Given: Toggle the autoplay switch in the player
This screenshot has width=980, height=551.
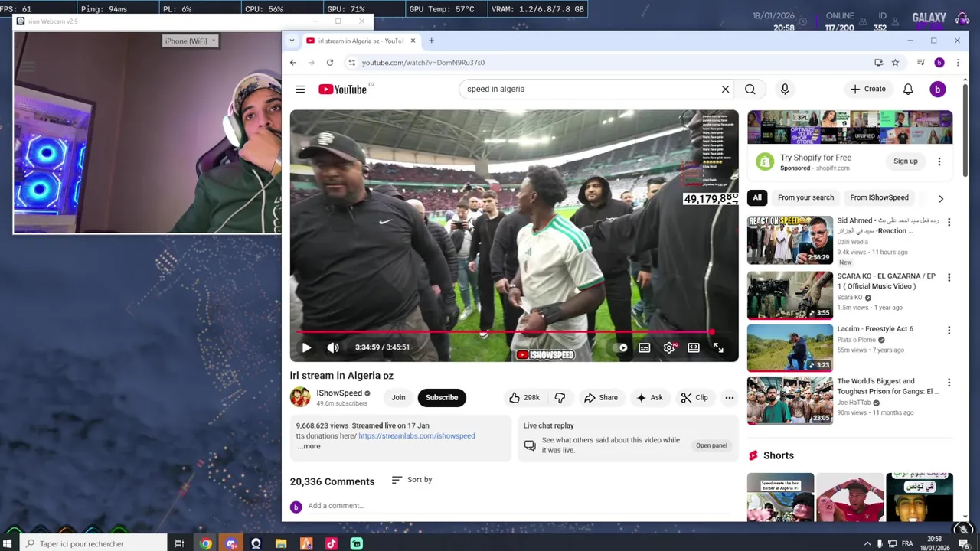Looking at the screenshot, I should point(620,347).
